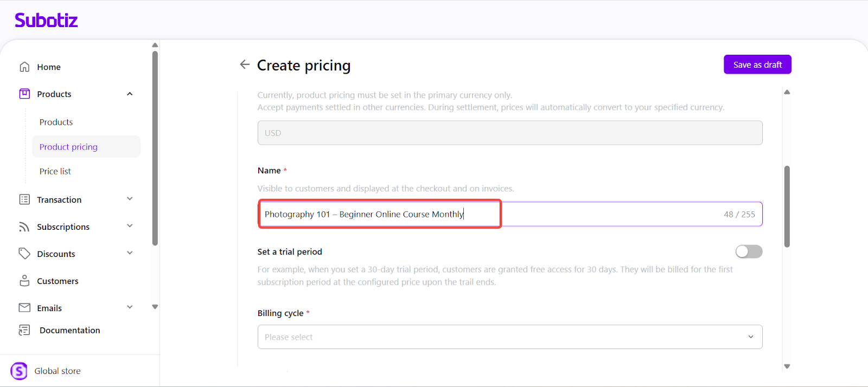Click the Products bag icon

click(x=24, y=94)
